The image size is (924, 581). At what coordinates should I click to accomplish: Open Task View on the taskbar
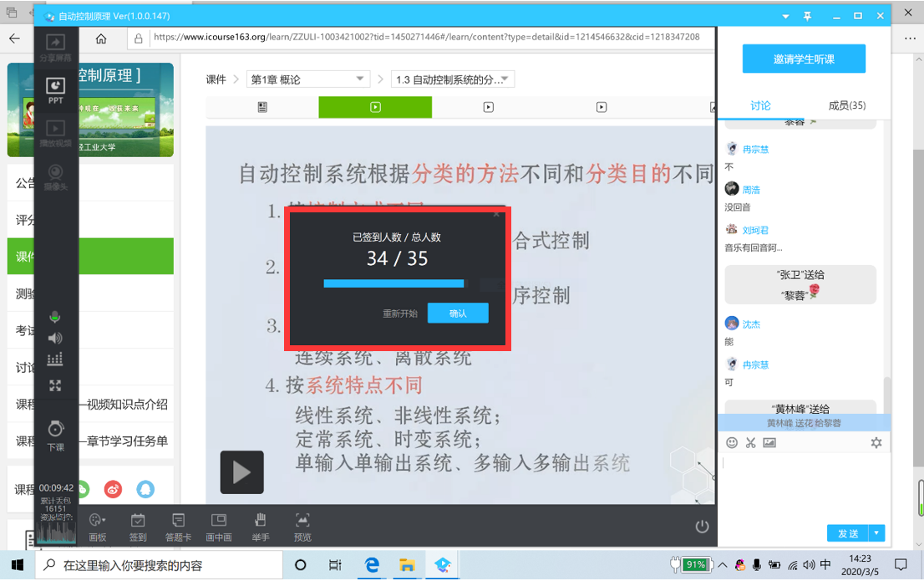click(x=335, y=565)
